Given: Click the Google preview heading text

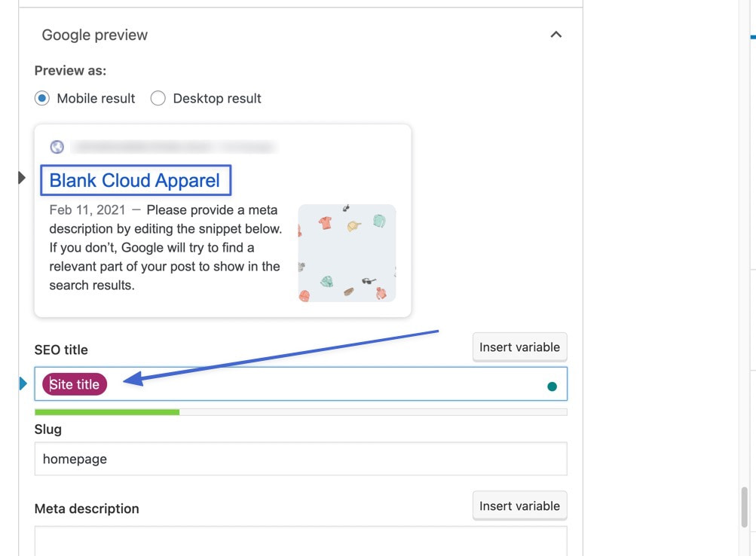Looking at the screenshot, I should click(x=95, y=35).
